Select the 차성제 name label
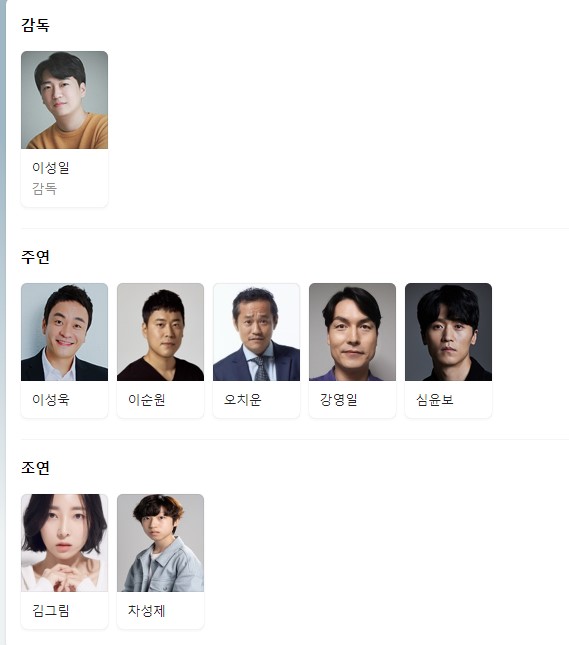Screen dimensions: 569x645 pos(146,610)
